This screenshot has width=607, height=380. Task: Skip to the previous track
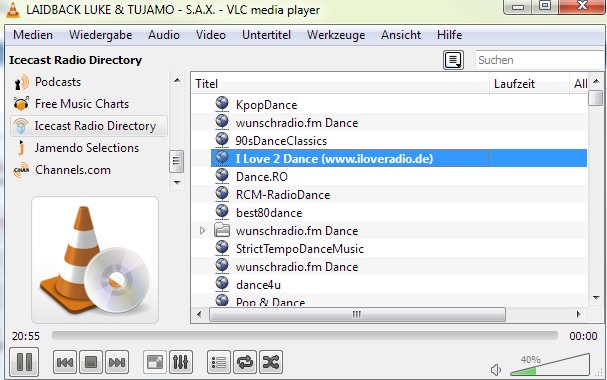[x=65, y=362]
